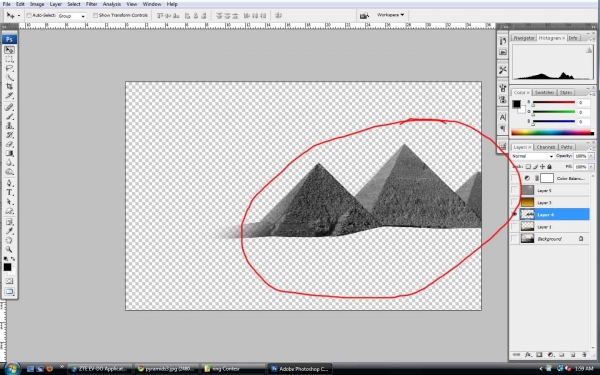The image size is (600, 375).
Task: Show the Background layer visibility box
Action: [515, 239]
